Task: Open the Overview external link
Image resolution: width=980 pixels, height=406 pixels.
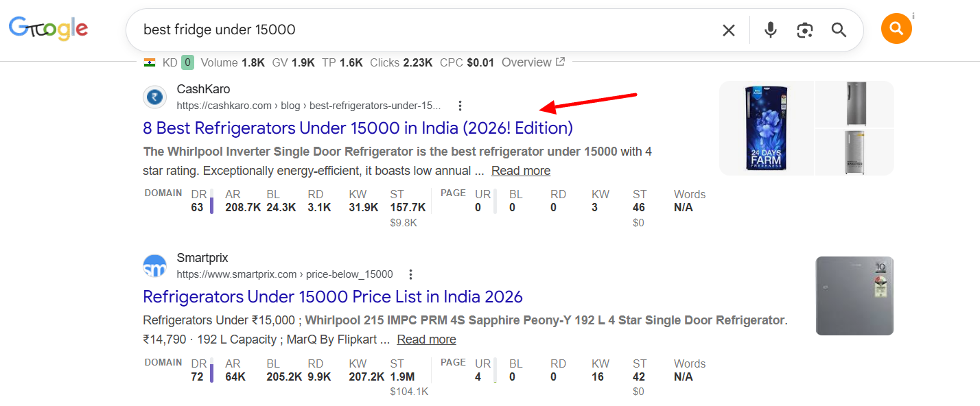Action: click(x=533, y=62)
